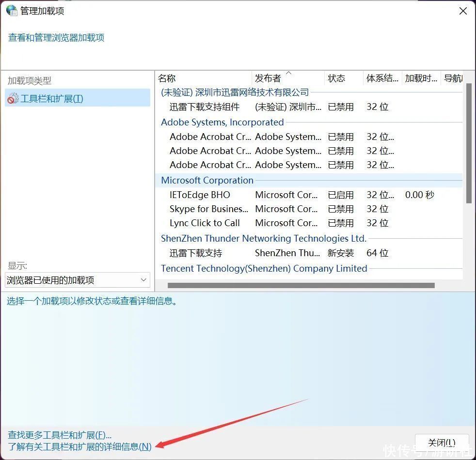Open the 了解有关工具栏和扩展的详细信息(N) link
Image resolution: width=476 pixels, height=460 pixels.
coord(79,446)
